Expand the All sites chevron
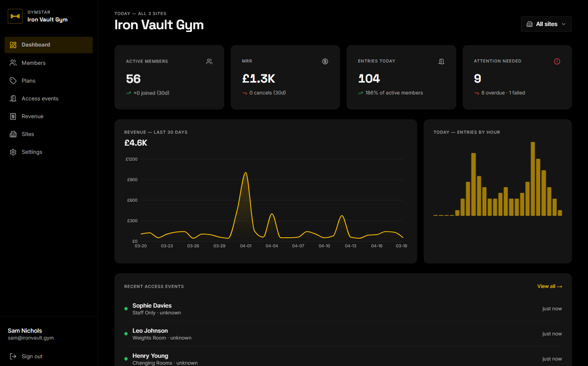This screenshot has width=588, height=366. click(x=564, y=24)
